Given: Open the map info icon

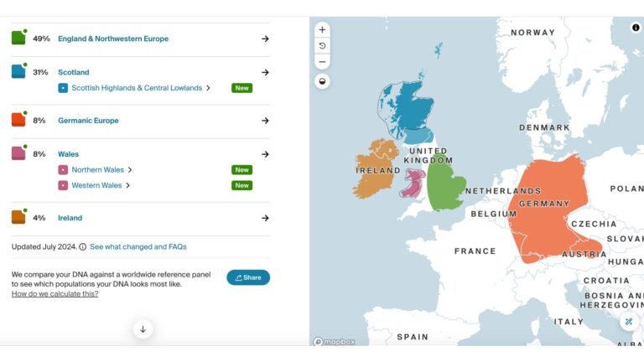Looking at the screenshot, I should [636, 28].
